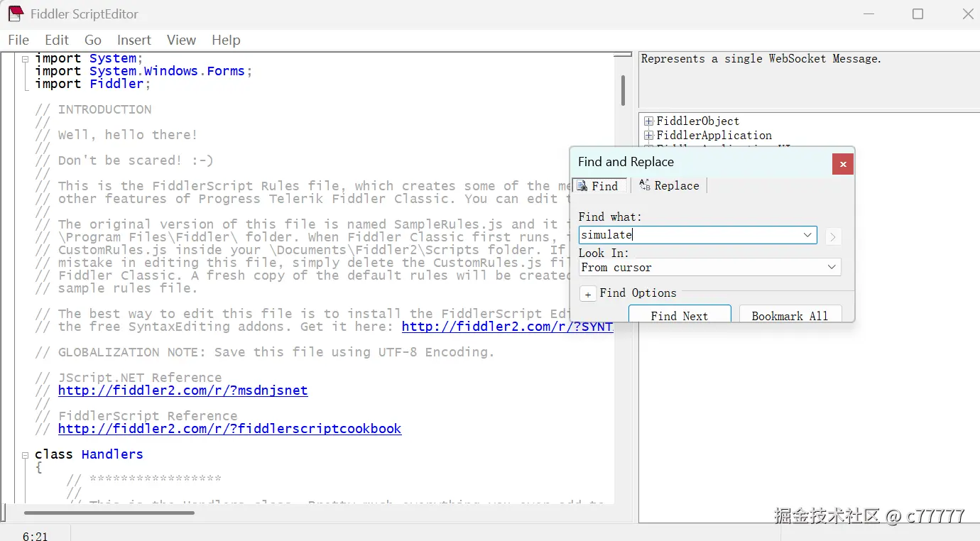This screenshot has width=980, height=541.
Task: Open the fiddlerscriptcookbook link
Action: [230, 429]
